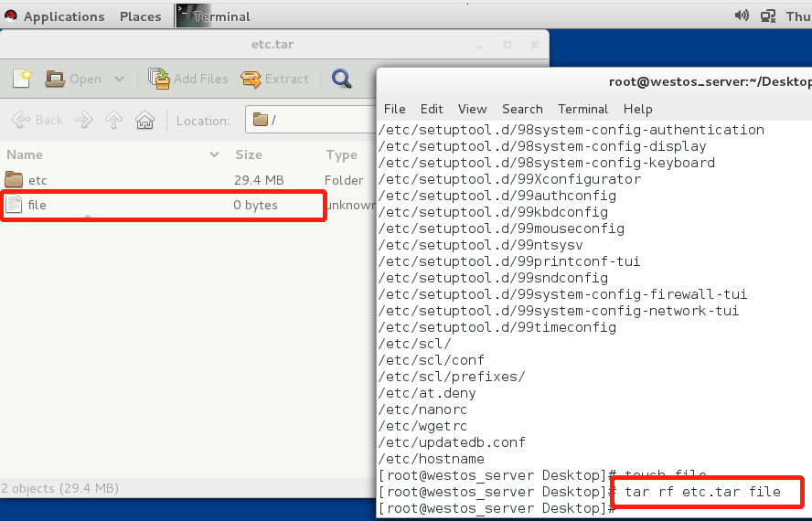Go up one folder level
Screen dimensions: 812x521
pos(113,120)
